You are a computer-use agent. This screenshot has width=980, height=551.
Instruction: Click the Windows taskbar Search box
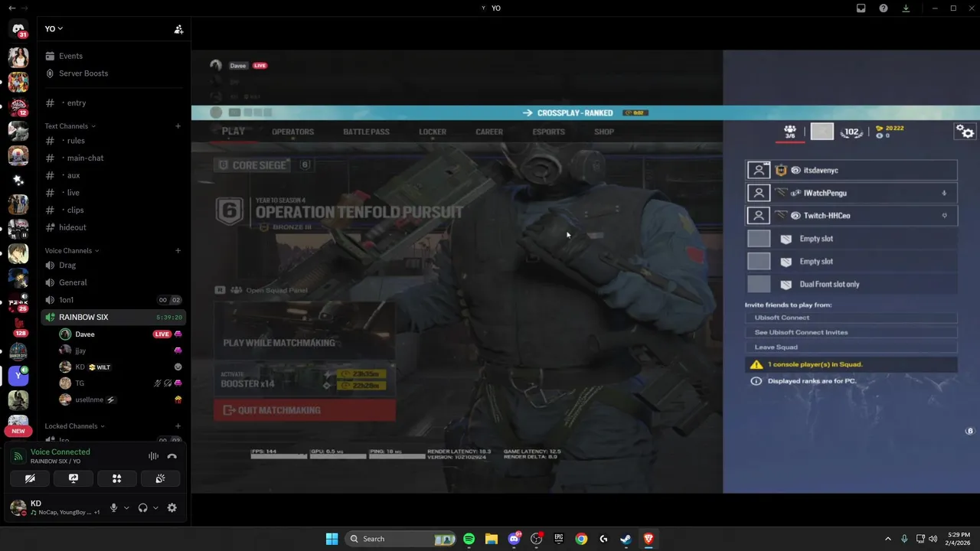400,539
